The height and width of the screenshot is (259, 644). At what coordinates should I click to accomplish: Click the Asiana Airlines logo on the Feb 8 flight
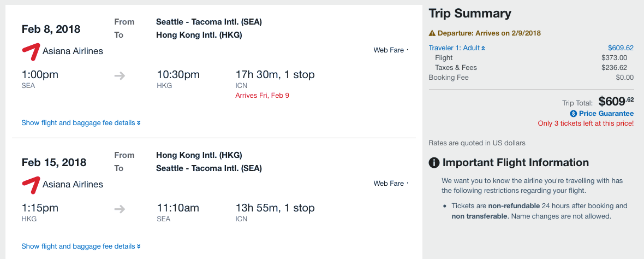pyautogui.click(x=31, y=51)
